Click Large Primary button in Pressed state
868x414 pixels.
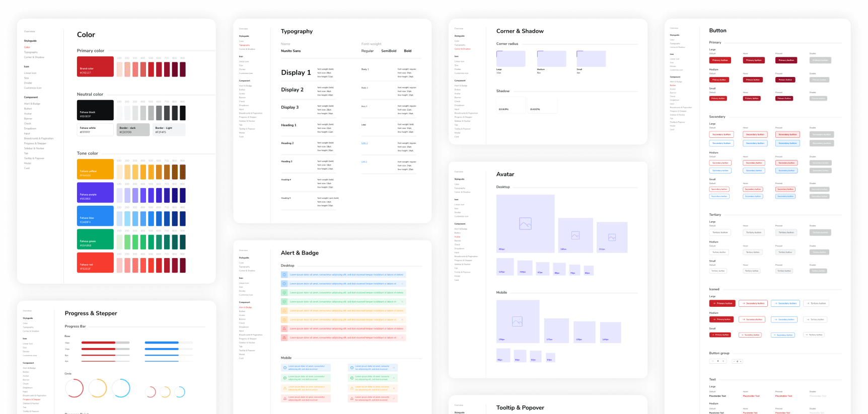click(786, 60)
